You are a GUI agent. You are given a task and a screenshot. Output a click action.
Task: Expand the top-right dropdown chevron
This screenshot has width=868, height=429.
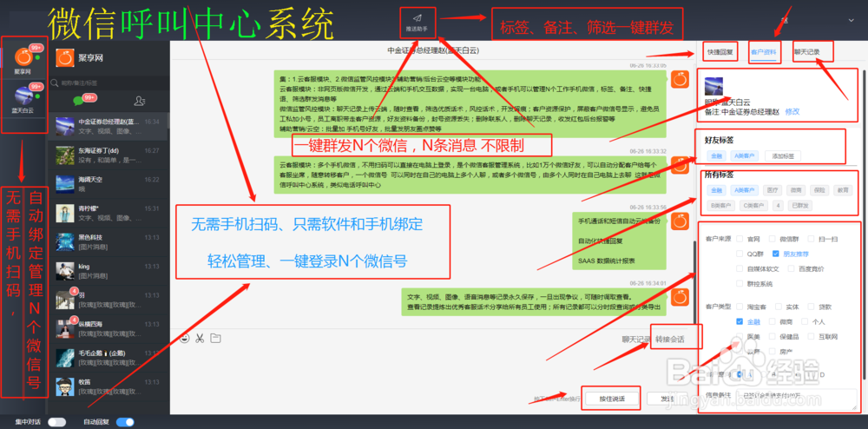click(851, 20)
